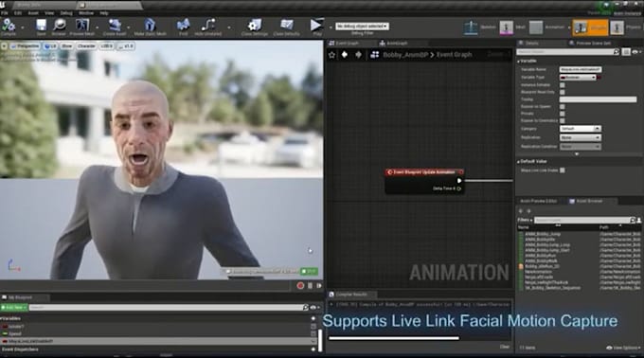644x358 pixels.
Task: Open the File menu
Action: point(5,13)
